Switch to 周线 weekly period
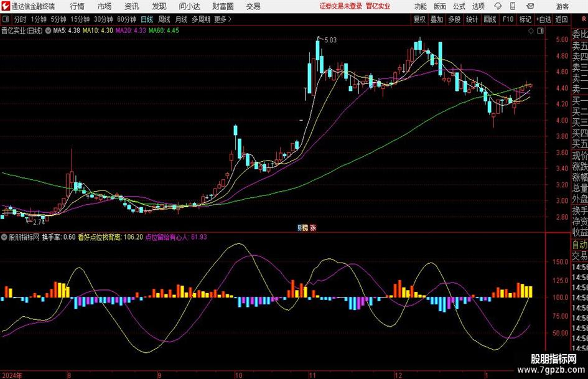This screenshot has width=588, height=379. 164,19
